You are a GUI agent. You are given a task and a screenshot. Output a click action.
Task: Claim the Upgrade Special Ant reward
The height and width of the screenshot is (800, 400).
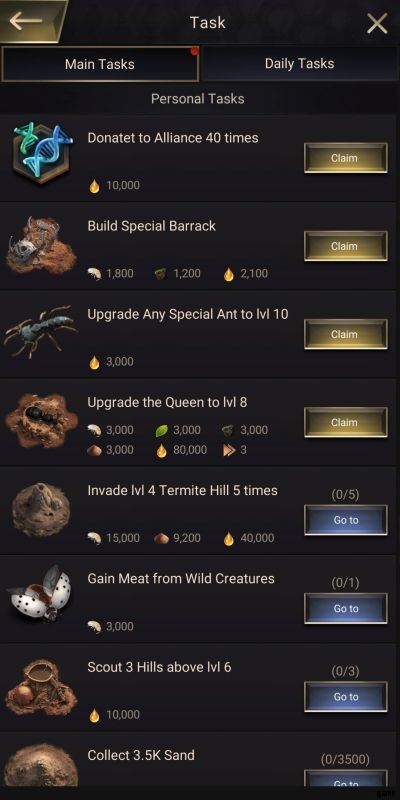(345, 335)
